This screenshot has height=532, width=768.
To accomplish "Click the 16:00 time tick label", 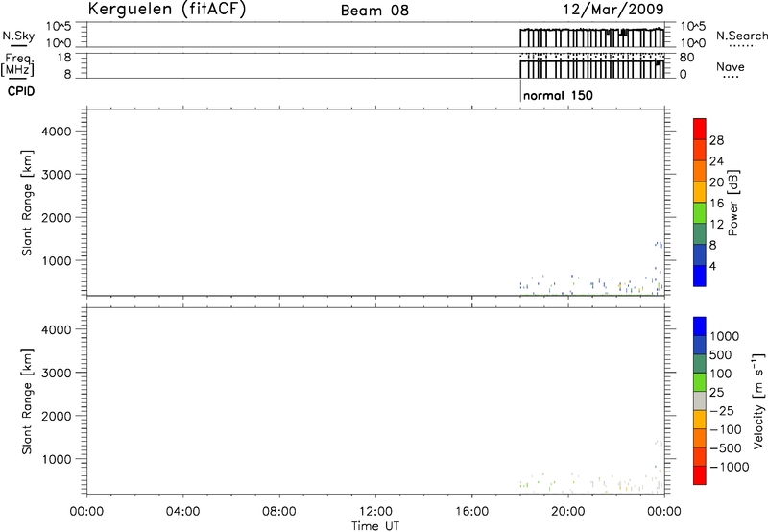I will click(x=471, y=512).
